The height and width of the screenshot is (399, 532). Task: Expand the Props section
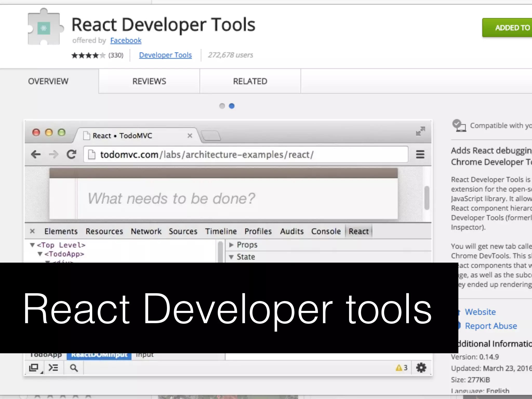(231, 245)
